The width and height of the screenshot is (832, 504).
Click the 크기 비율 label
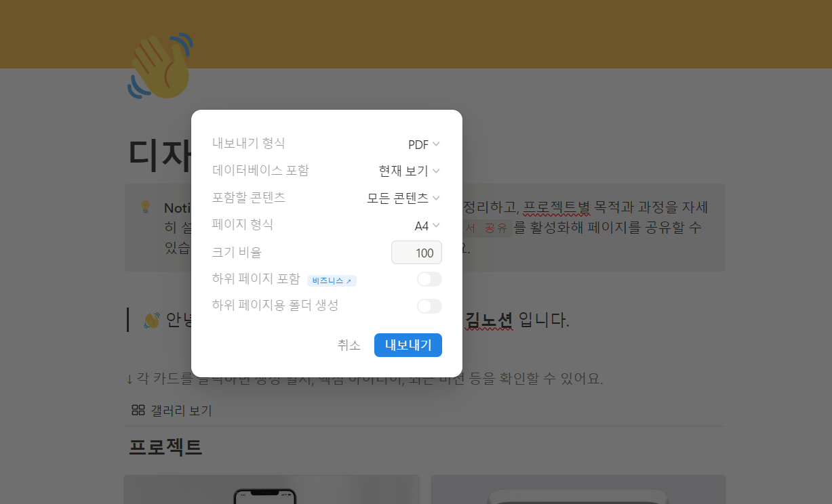click(x=237, y=252)
